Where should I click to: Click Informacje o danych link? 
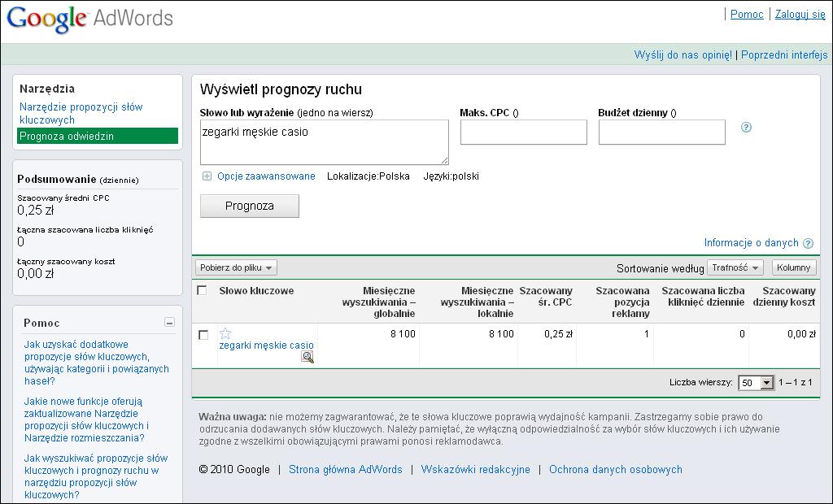click(751, 243)
